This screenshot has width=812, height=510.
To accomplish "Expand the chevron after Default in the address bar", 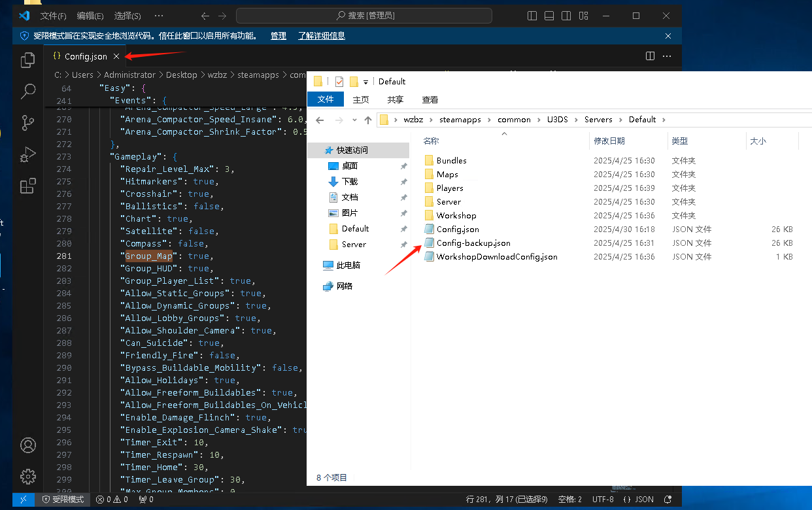I will pyautogui.click(x=663, y=120).
